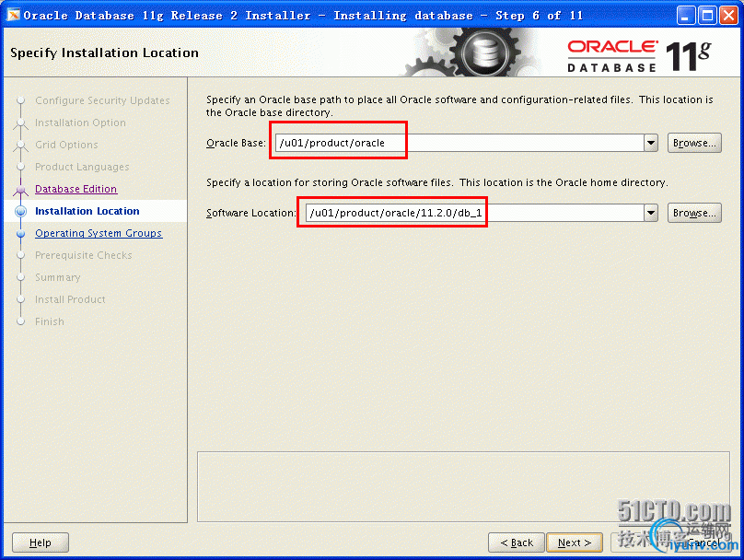Click the Installation Location step bullet icon

(x=20, y=211)
